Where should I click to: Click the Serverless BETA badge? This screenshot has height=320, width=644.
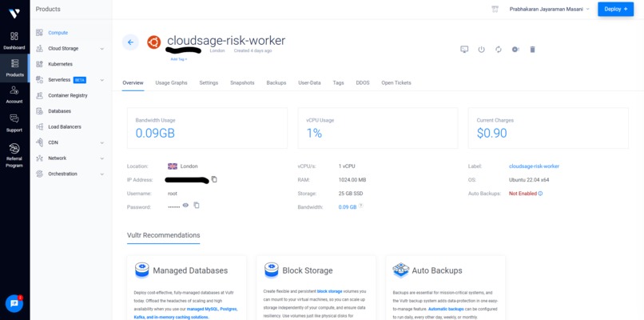pyautogui.click(x=80, y=80)
